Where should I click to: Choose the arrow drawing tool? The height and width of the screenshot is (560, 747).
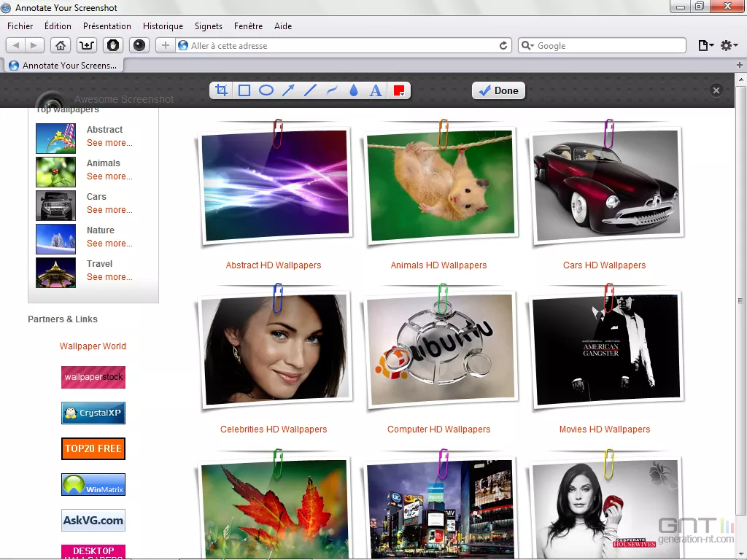coord(288,90)
